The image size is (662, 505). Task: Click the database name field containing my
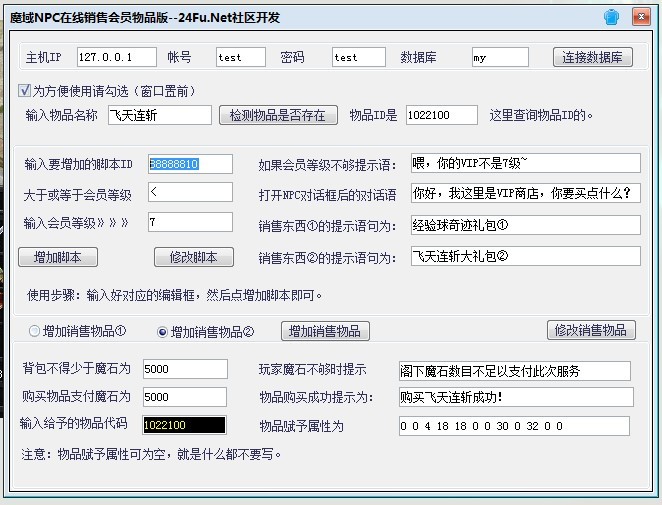500,57
